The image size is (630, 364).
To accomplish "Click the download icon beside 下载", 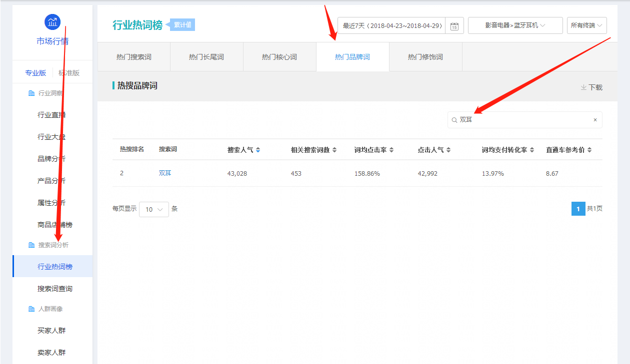I will tap(583, 87).
